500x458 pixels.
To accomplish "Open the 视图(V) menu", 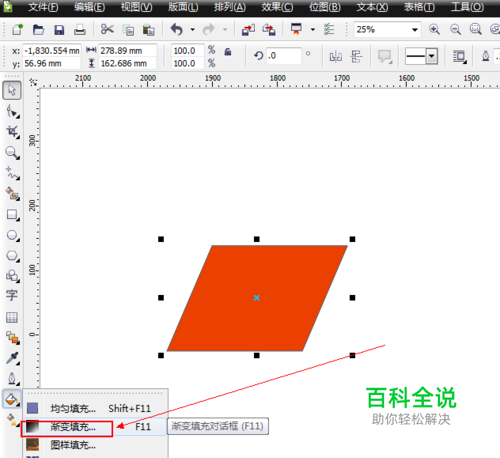I will 136,7.
